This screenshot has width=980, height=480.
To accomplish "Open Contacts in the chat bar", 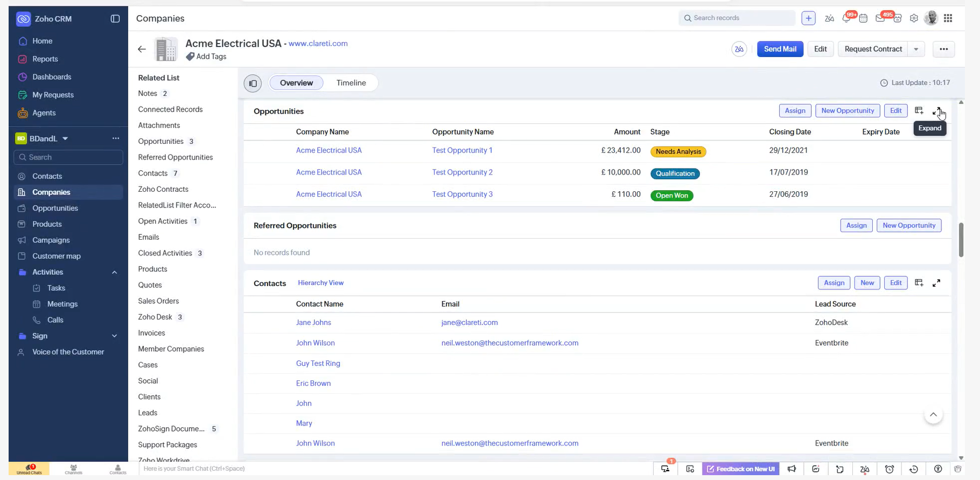I will click(118, 469).
